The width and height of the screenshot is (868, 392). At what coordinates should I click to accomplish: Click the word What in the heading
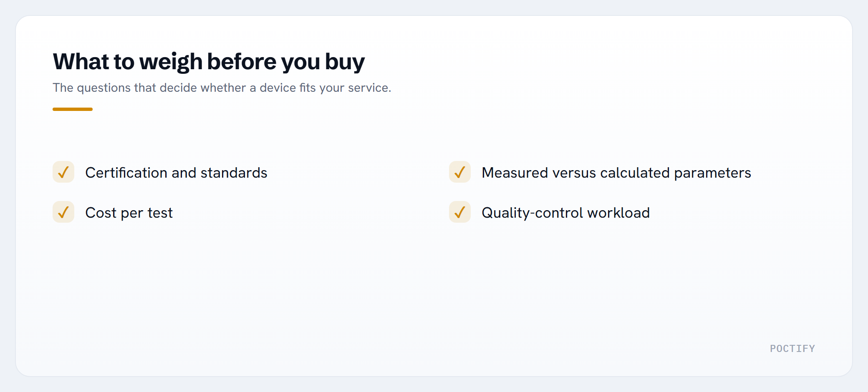[x=81, y=61]
